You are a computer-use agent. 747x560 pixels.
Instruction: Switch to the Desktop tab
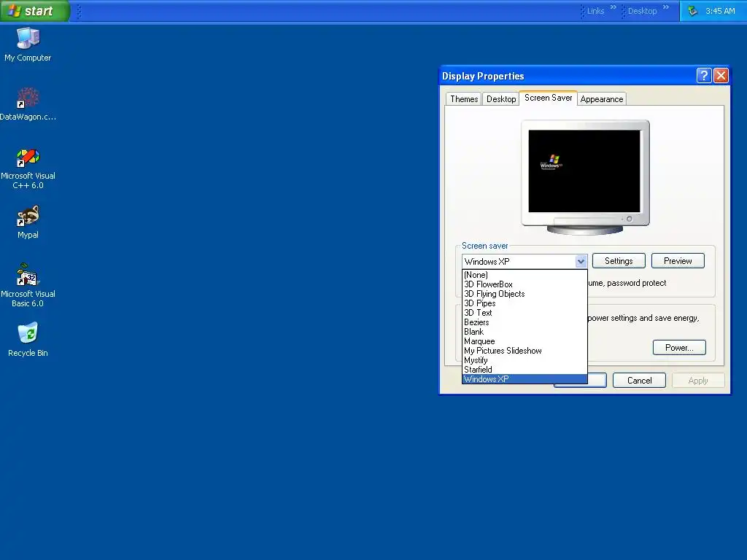click(x=500, y=99)
